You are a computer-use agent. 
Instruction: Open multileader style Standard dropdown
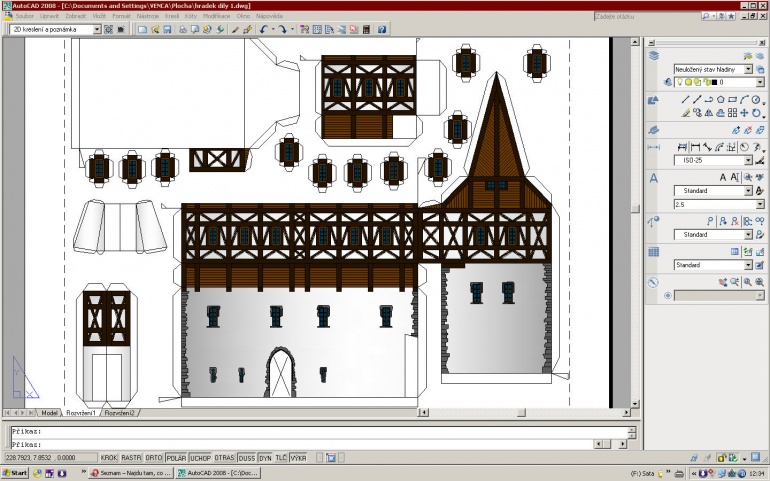coord(748,234)
